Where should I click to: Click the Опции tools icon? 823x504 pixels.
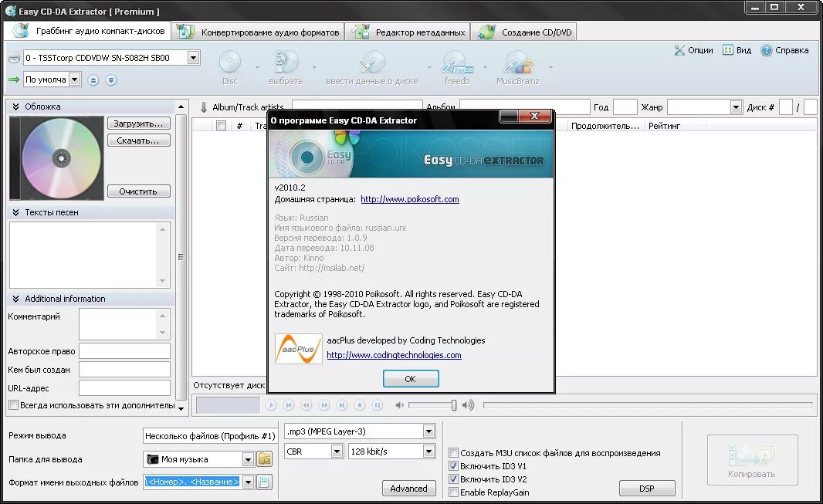[x=679, y=50]
